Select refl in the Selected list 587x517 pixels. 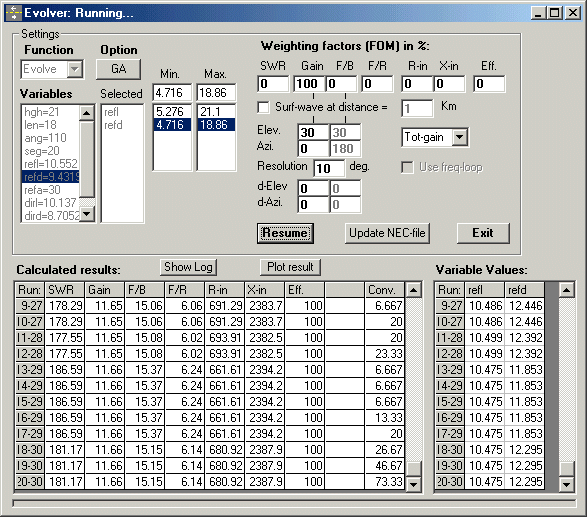112,112
